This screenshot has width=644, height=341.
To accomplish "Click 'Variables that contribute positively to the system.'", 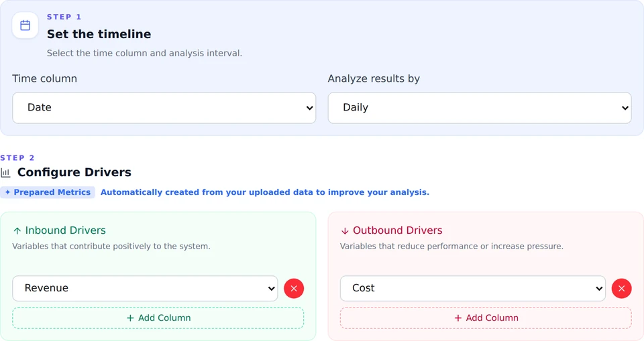I will 111,247.
